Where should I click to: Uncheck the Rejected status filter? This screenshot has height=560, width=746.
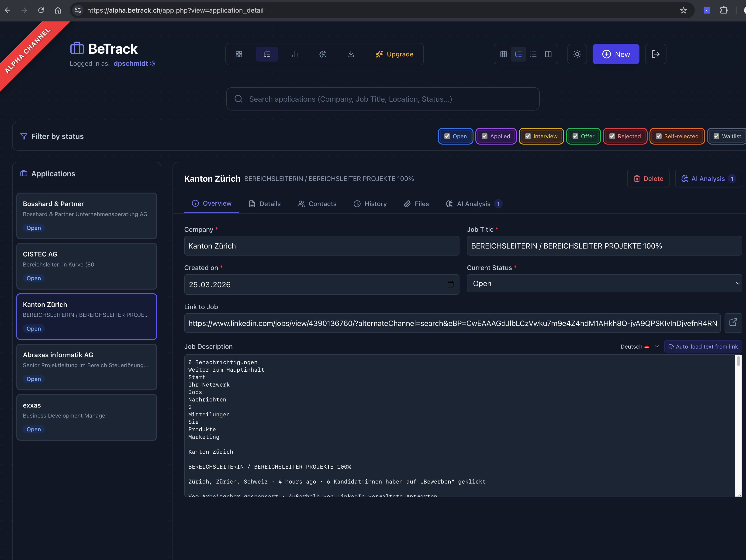coord(612,136)
